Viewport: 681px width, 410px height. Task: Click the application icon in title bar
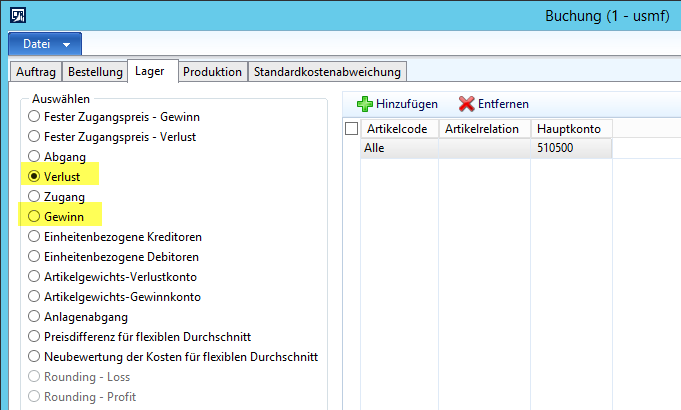(18, 16)
